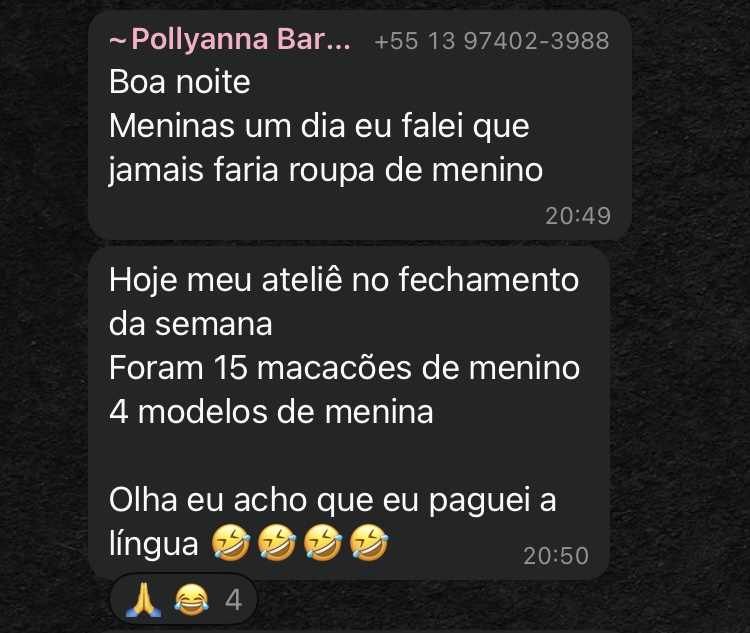750x633 pixels.
Task: Click the line "4 modelos de menina"
Action: pyautogui.click(x=271, y=412)
